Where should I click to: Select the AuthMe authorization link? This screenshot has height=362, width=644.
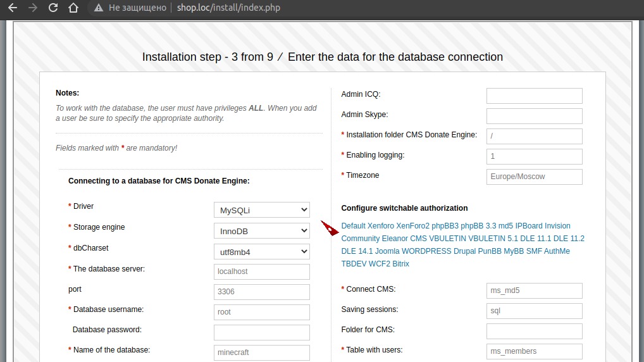coord(557,251)
